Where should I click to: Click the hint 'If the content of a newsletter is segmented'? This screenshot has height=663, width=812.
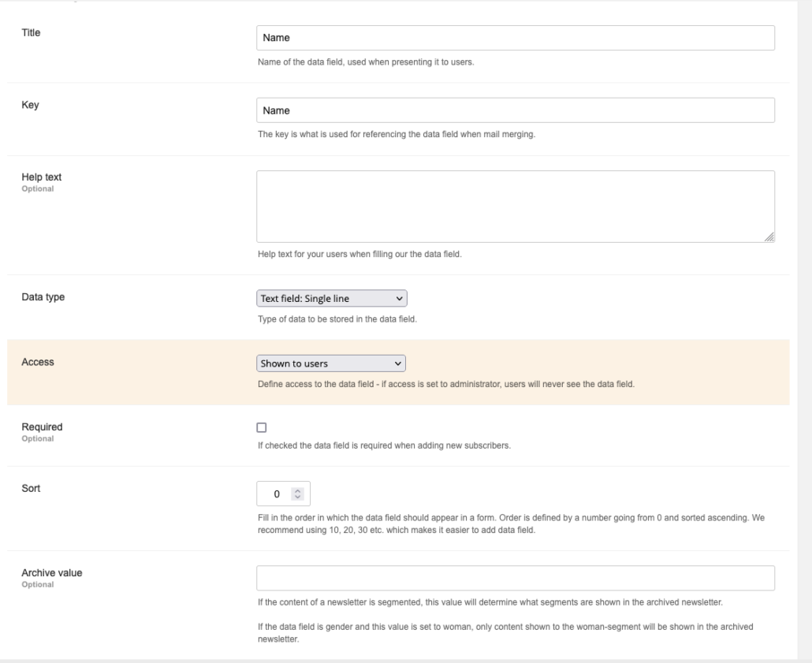coord(490,602)
